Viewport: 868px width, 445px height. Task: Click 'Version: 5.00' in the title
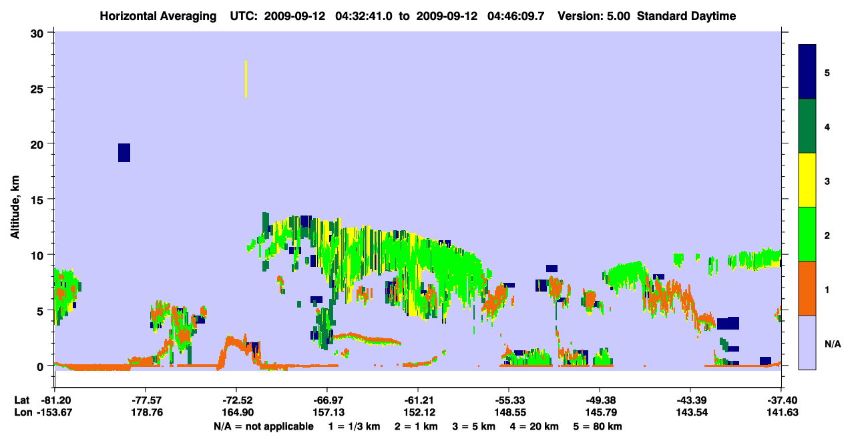pyautogui.click(x=594, y=16)
